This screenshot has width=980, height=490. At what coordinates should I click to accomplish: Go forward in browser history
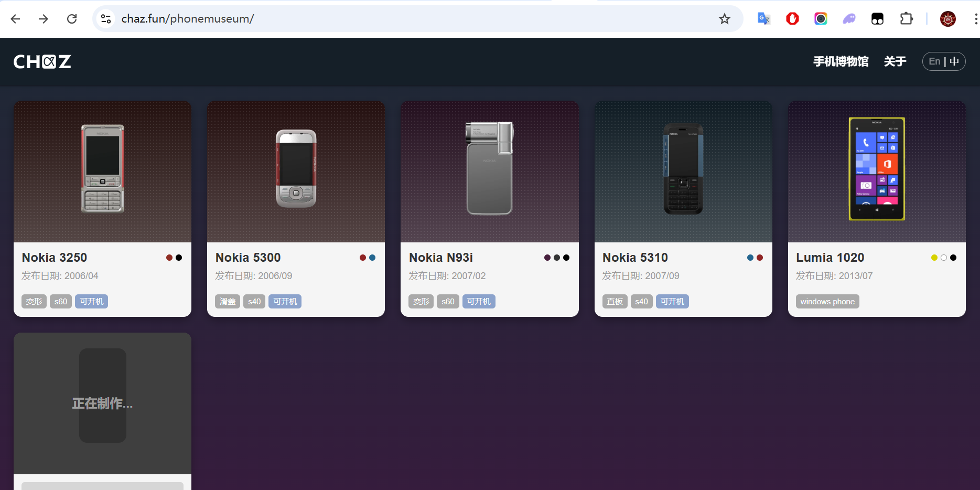(x=44, y=19)
